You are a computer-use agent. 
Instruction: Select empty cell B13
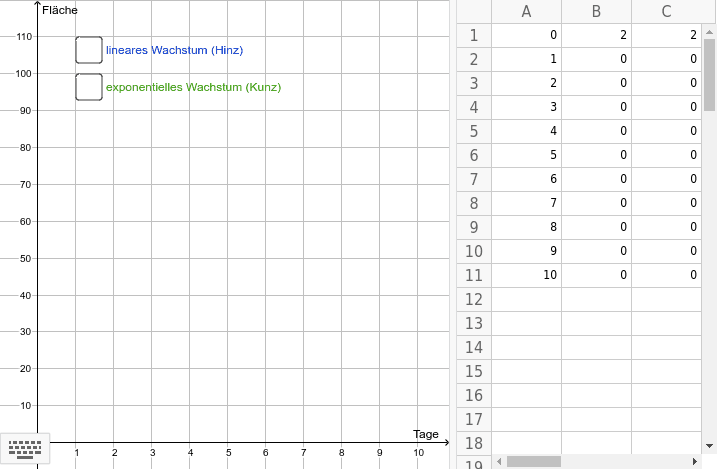point(597,323)
